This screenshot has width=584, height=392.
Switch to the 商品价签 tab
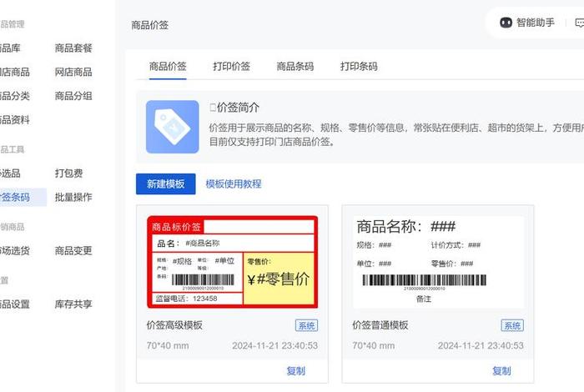[168, 66]
